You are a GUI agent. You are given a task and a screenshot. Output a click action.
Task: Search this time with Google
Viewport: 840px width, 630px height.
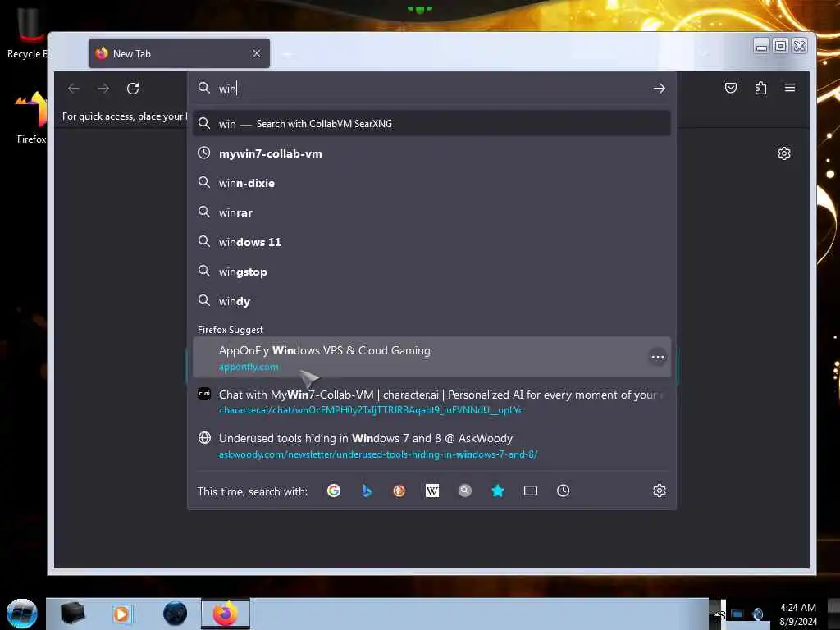coord(334,491)
